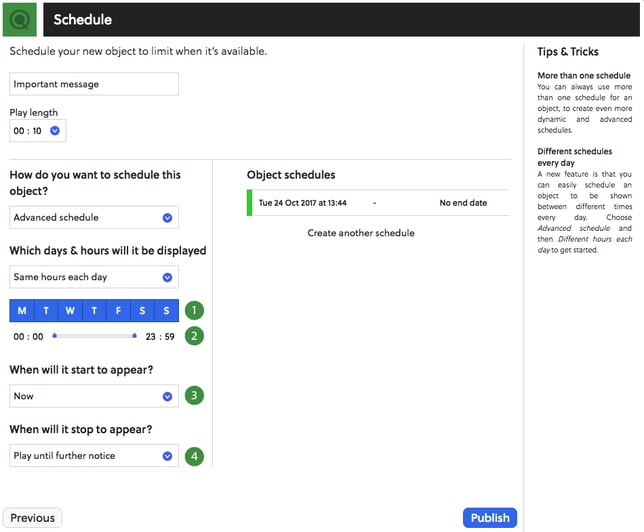Click the green app logo icon
The width and height of the screenshot is (644, 532).
[x=20, y=19]
